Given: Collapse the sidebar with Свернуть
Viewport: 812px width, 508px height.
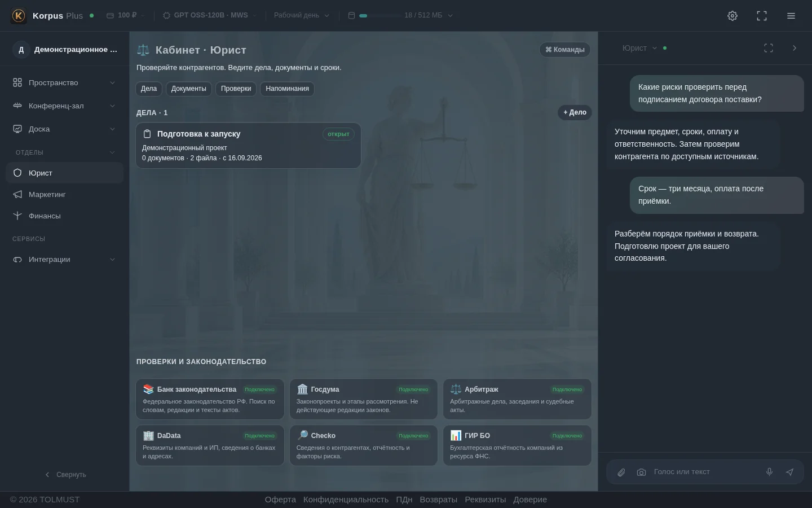Looking at the screenshot, I should click(65, 475).
